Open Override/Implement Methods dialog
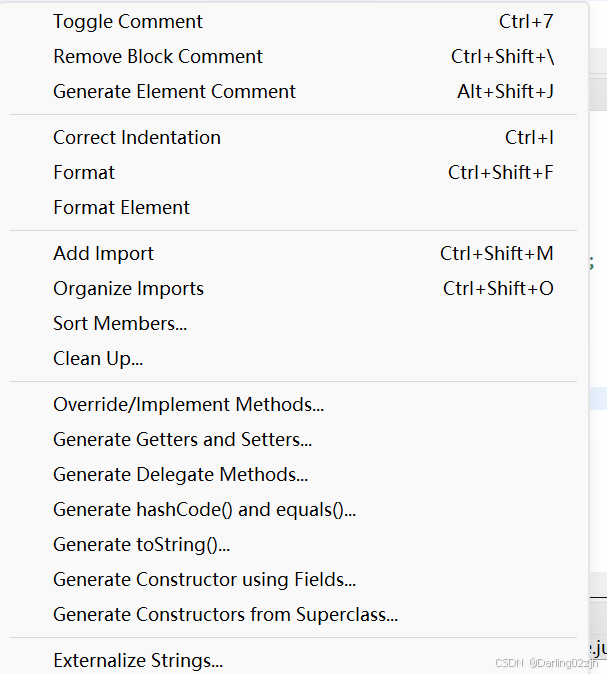Image resolution: width=607 pixels, height=674 pixels. [x=188, y=404]
